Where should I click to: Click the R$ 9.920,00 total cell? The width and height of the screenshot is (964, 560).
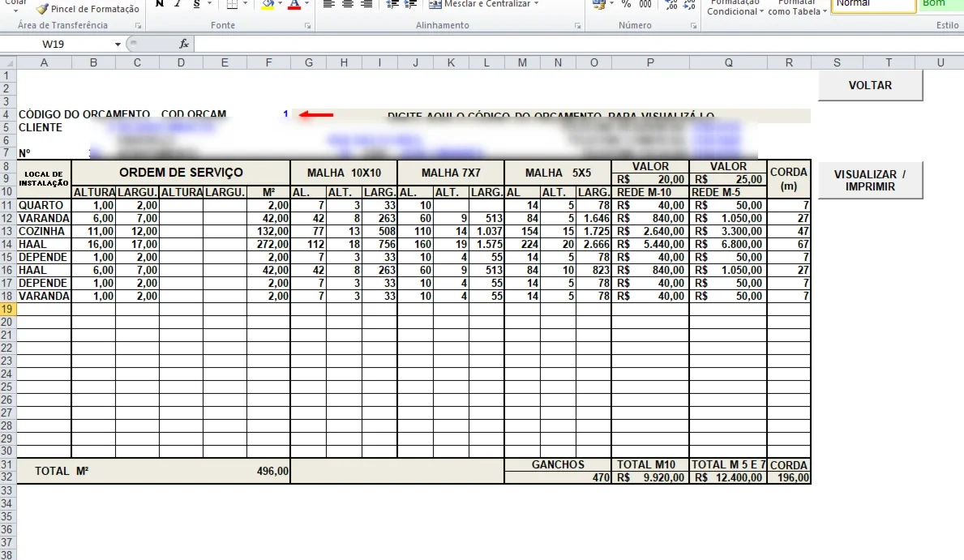click(x=650, y=477)
